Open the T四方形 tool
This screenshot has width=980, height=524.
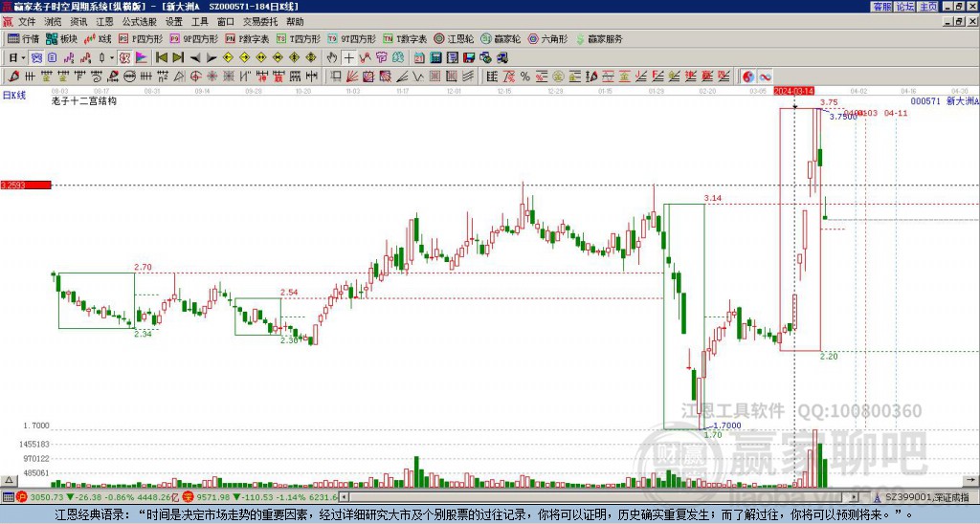(x=299, y=38)
